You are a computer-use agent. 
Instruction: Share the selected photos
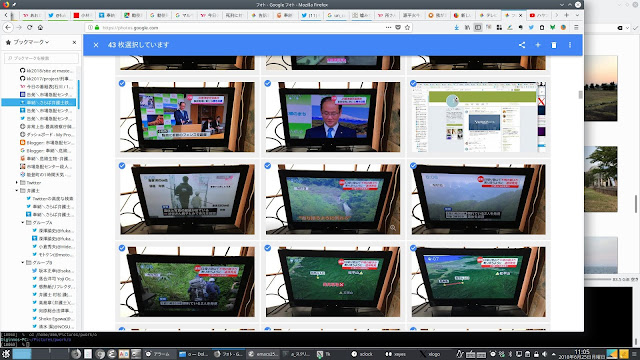pyautogui.click(x=522, y=45)
